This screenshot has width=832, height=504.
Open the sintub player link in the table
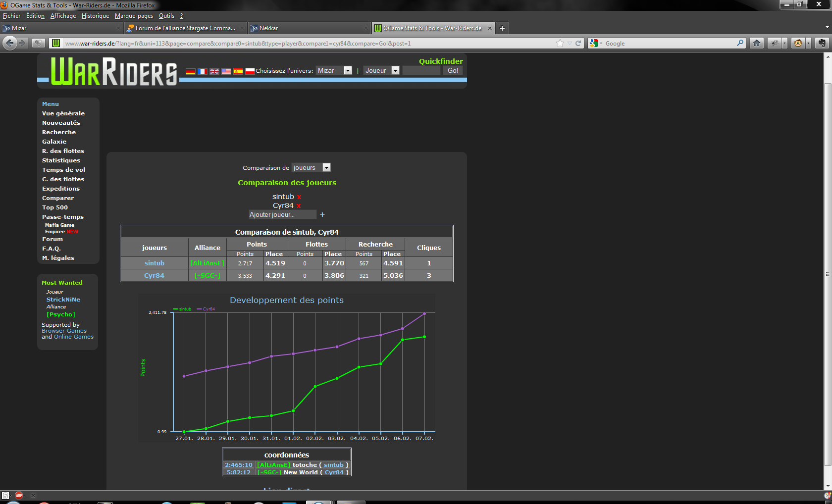pyautogui.click(x=155, y=263)
